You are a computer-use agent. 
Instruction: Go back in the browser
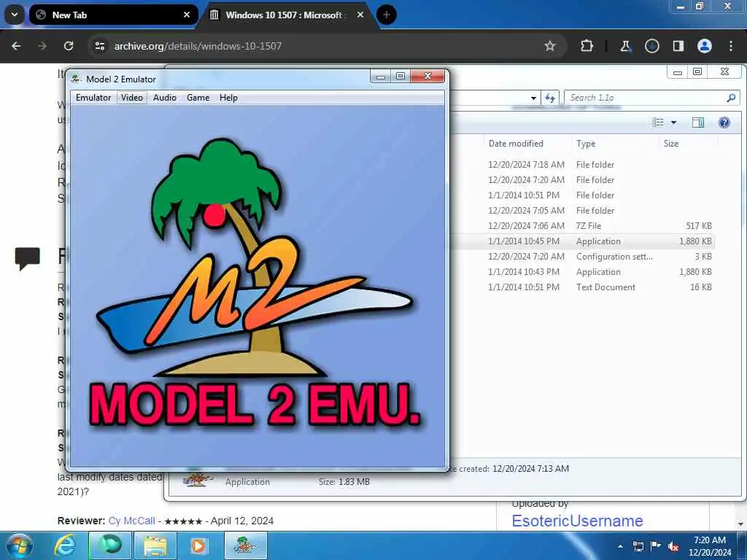(x=16, y=46)
